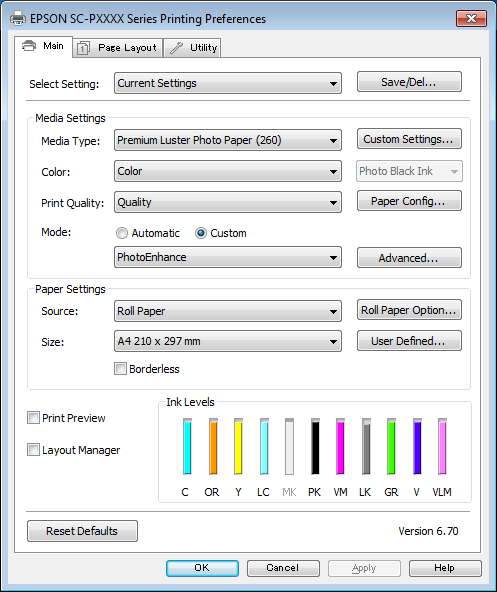Click the Matte Black (MK) ink bar
This screenshot has width=497, height=592.
pos(289,446)
